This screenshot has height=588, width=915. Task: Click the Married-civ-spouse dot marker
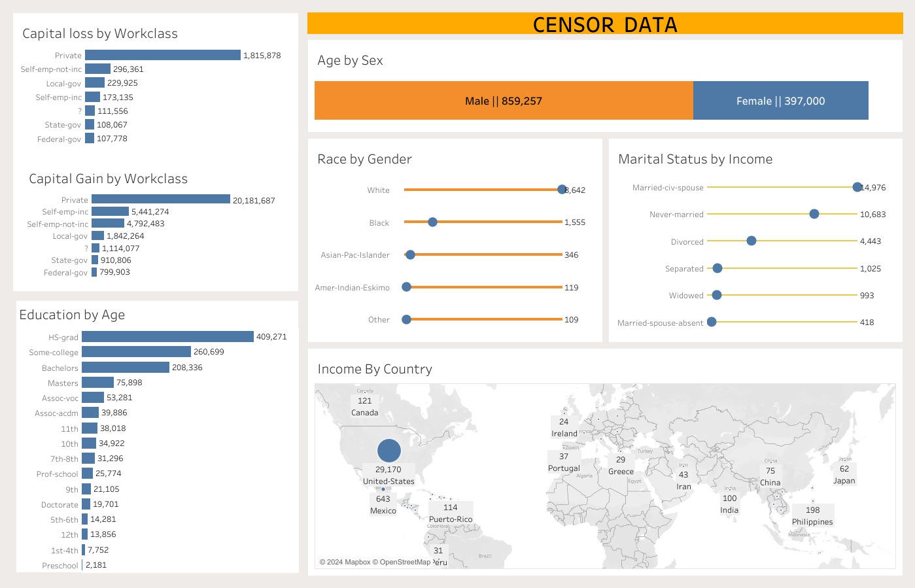click(x=857, y=187)
